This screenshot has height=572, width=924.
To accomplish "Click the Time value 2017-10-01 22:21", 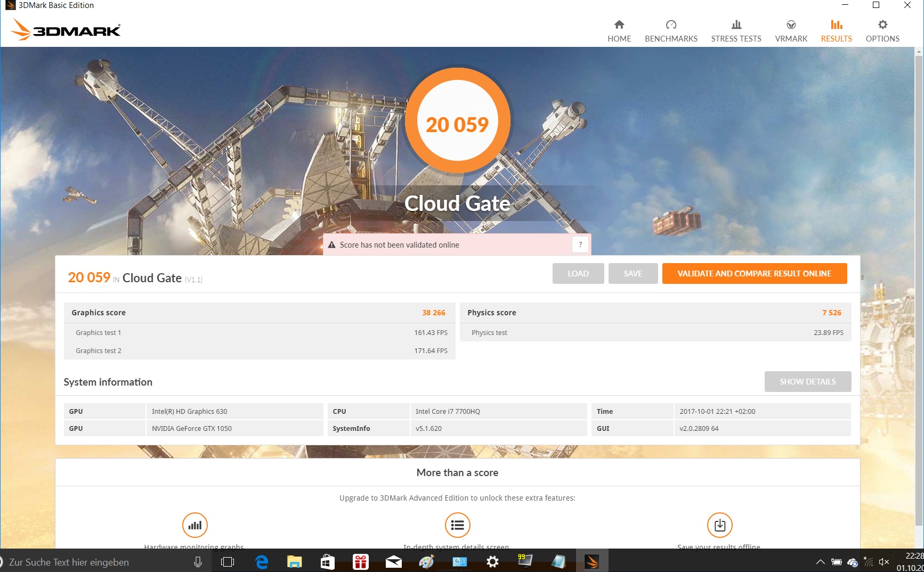I will (x=763, y=411).
